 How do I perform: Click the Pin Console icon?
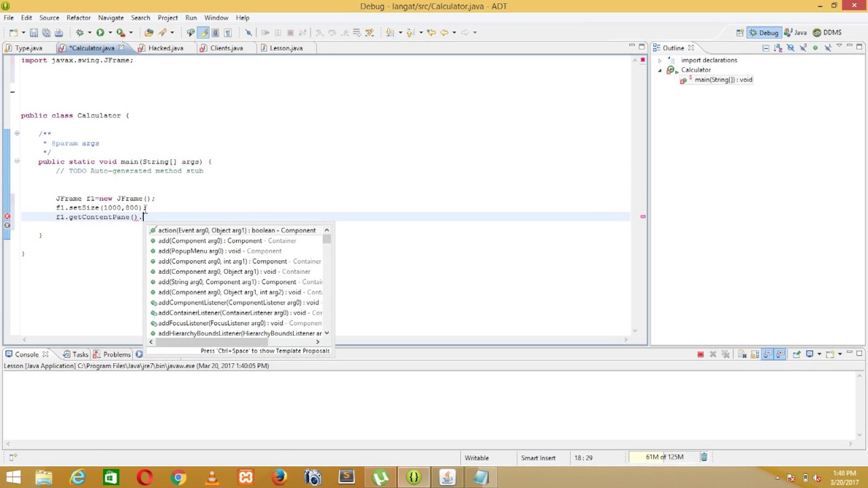coord(796,354)
